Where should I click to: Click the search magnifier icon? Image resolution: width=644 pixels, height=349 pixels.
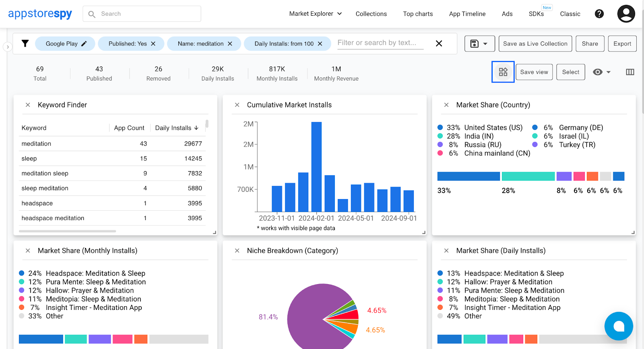92,14
